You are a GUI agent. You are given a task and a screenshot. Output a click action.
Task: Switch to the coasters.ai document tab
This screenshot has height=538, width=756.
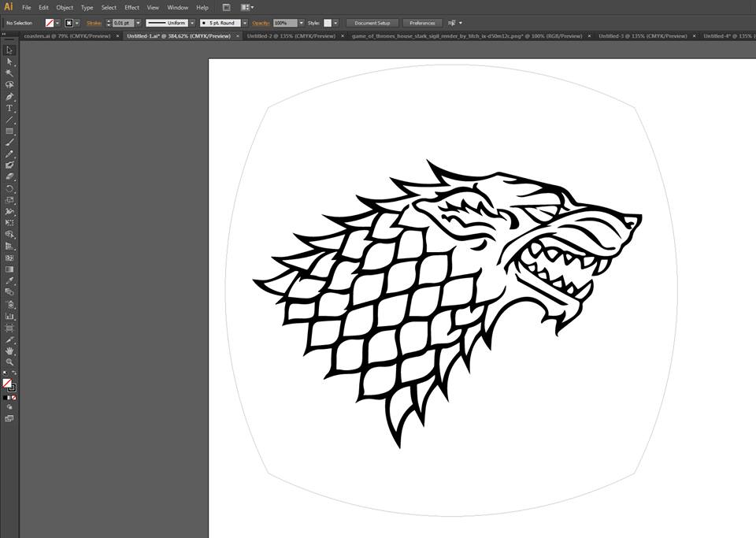(67, 35)
